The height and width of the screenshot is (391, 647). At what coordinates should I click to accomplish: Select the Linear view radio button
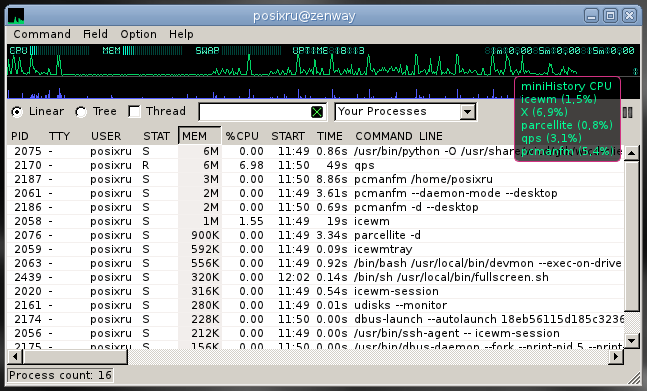coord(17,112)
